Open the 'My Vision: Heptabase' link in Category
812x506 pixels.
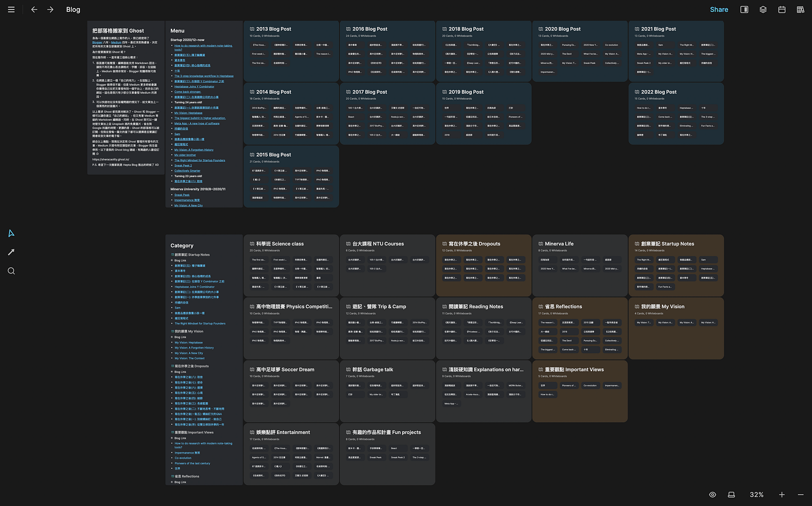(188, 342)
